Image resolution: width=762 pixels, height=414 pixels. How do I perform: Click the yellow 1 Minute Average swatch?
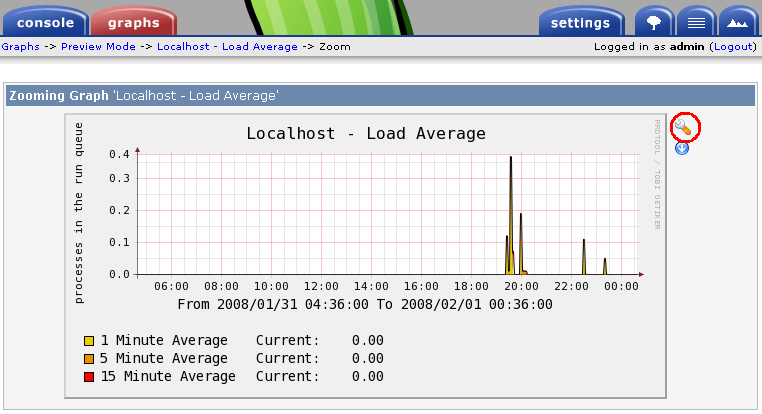click(89, 341)
